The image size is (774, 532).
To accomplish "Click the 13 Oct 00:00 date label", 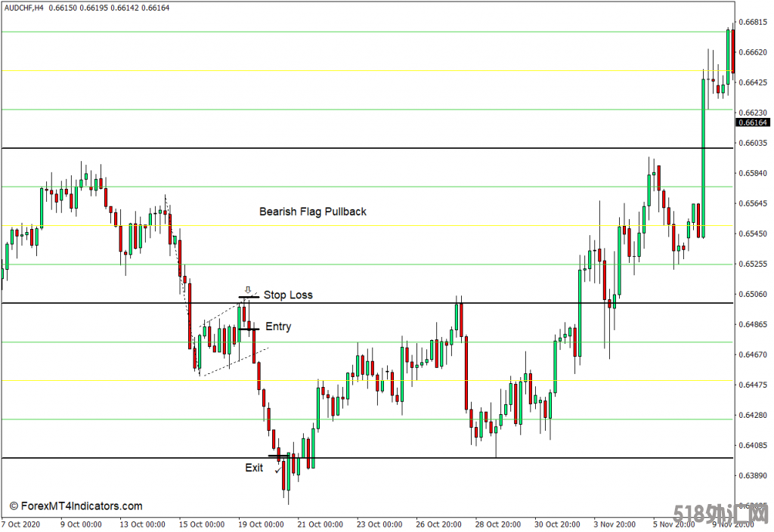I will click(x=142, y=524).
